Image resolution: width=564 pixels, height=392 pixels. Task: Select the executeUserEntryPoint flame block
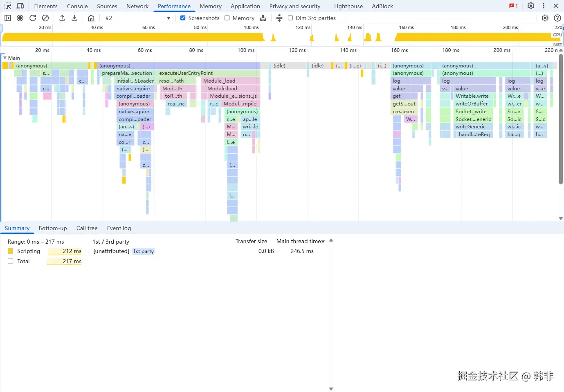(209, 73)
